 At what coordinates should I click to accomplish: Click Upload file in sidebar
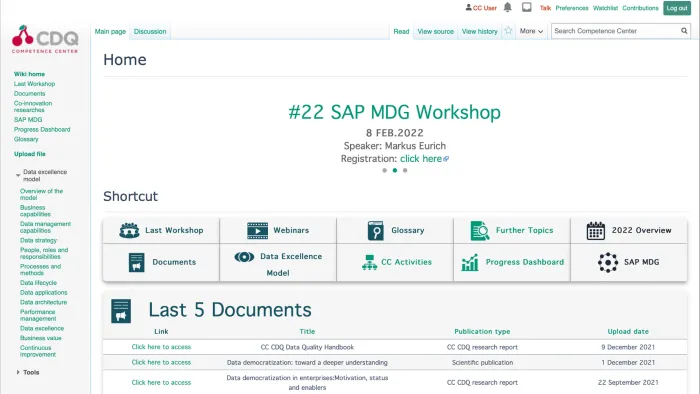coord(29,154)
